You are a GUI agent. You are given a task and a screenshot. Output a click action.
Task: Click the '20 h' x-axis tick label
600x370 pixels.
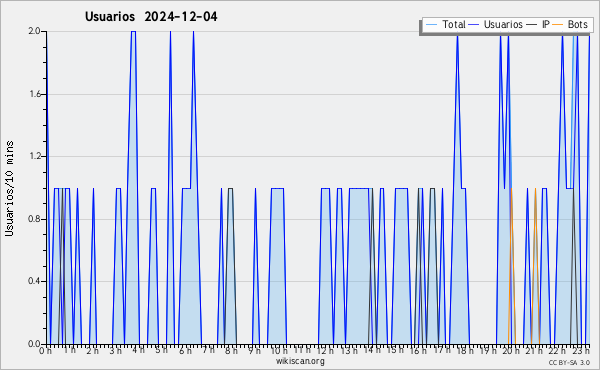pos(510,350)
